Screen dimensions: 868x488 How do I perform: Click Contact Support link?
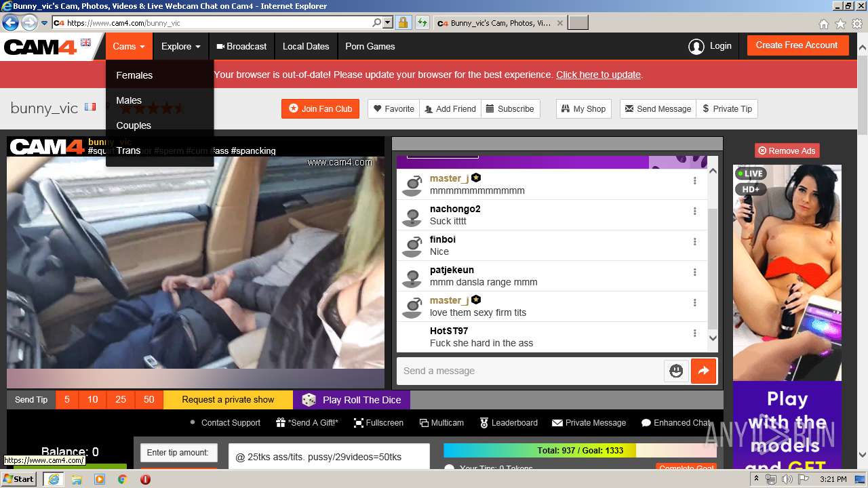pyautogui.click(x=225, y=423)
